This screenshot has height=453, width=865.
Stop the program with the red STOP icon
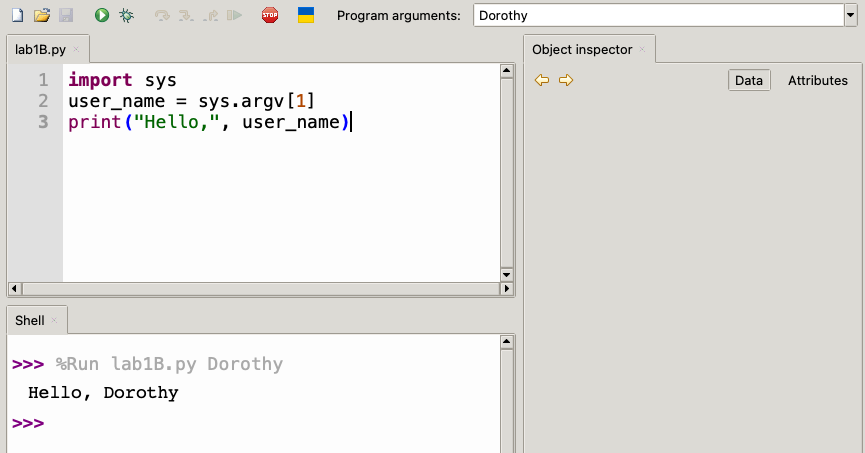pyautogui.click(x=270, y=15)
